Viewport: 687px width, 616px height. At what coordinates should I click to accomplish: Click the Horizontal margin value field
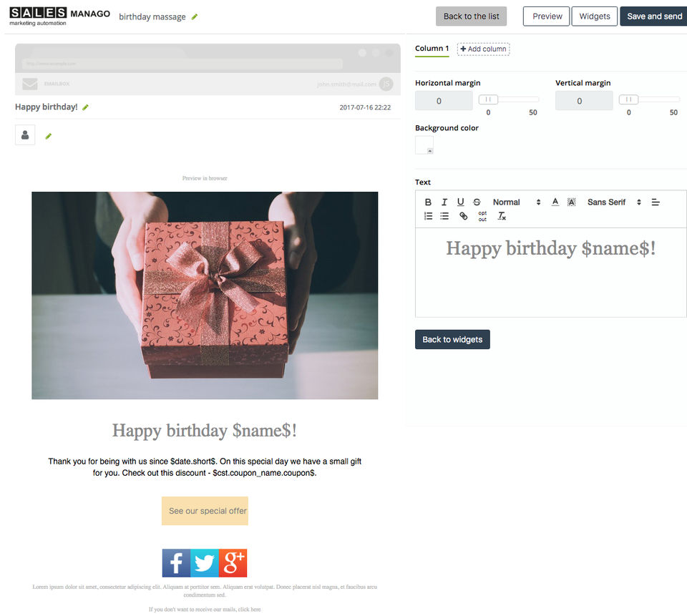[x=444, y=101]
